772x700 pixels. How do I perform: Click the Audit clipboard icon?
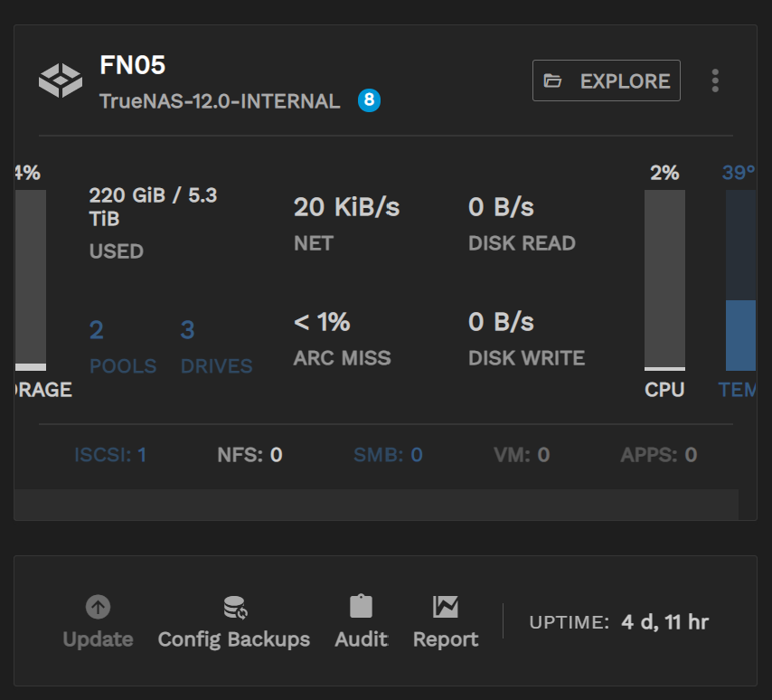pyautogui.click(x=362, y=607)
